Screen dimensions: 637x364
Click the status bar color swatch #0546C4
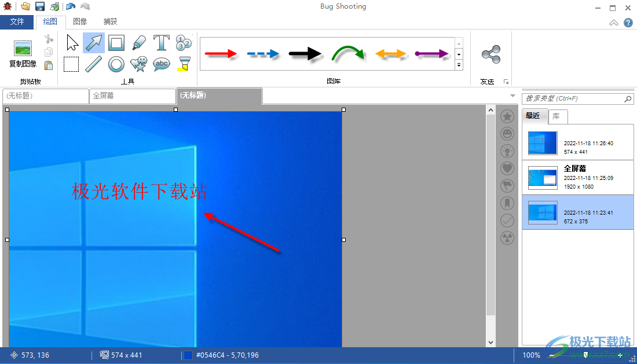(188, 355)
